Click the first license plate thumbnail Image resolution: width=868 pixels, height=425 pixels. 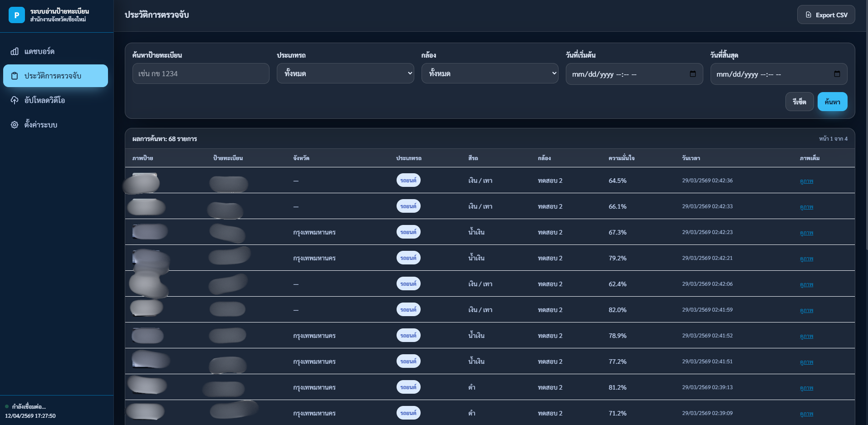(142, 182)
